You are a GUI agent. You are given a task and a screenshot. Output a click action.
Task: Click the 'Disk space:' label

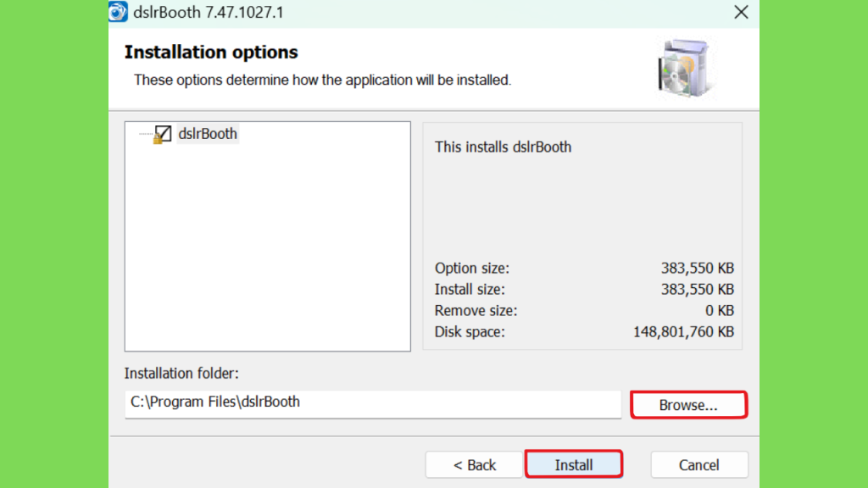pyautogui.click(x=470, y=332)
